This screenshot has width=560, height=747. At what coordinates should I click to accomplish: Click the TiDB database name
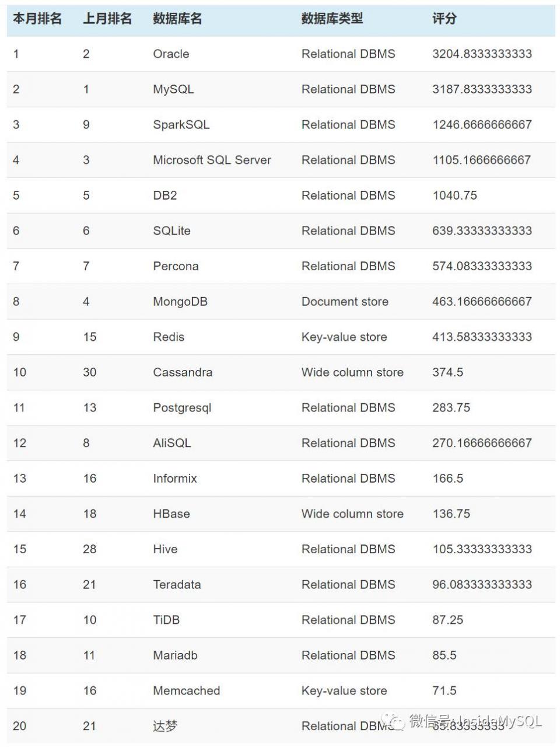pyautogui.click(x=166, y=620)
